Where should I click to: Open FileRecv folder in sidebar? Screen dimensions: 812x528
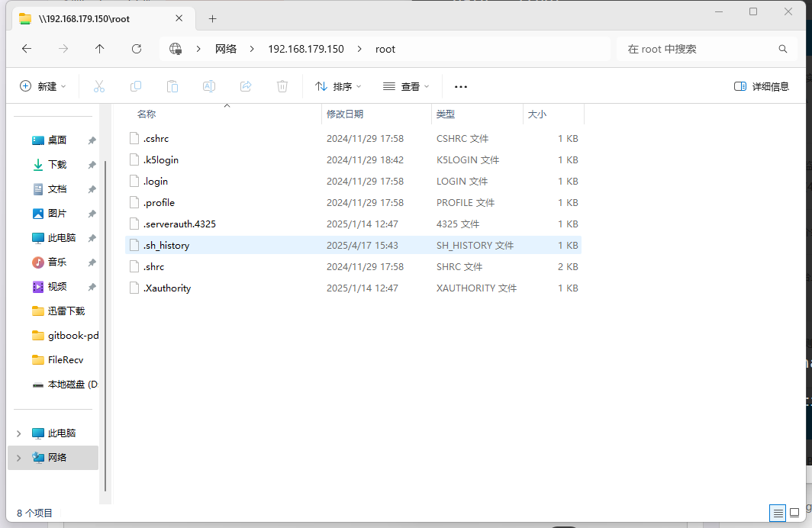coord(65,360)
